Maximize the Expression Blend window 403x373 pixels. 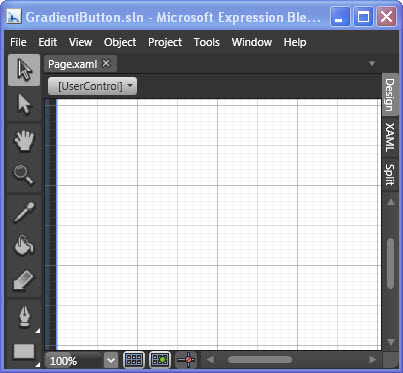[363, 16]
